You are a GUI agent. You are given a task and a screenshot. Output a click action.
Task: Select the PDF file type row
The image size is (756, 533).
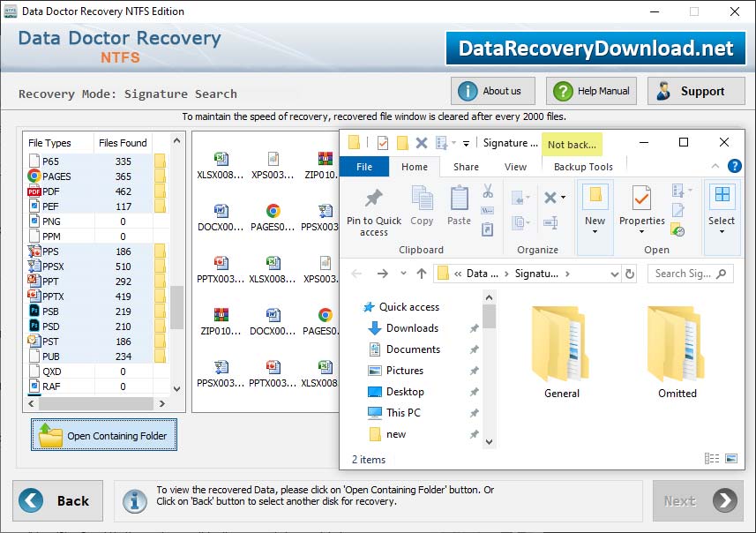(96, 191)
